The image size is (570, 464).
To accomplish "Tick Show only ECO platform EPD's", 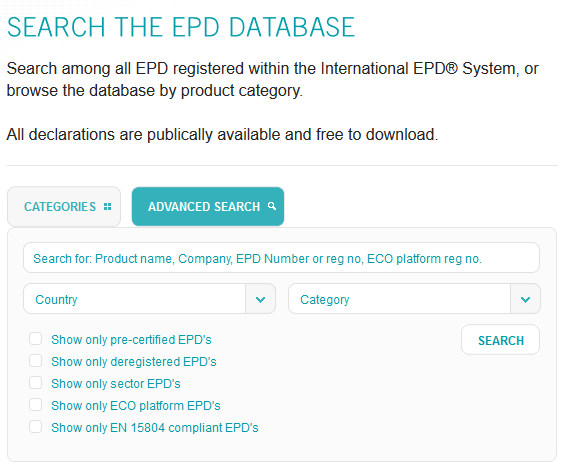I will 36,405.
